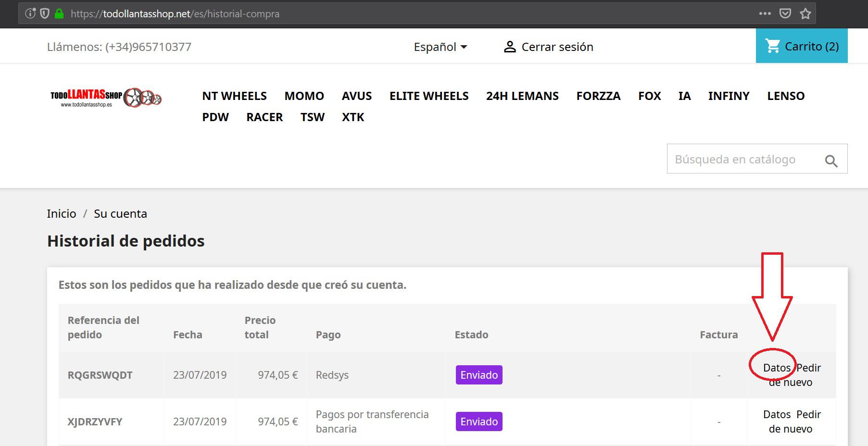Open Su cuenta breadcrumb link
Image resolution: width=868 pixels, height=446 pixels.
point(120,213)
